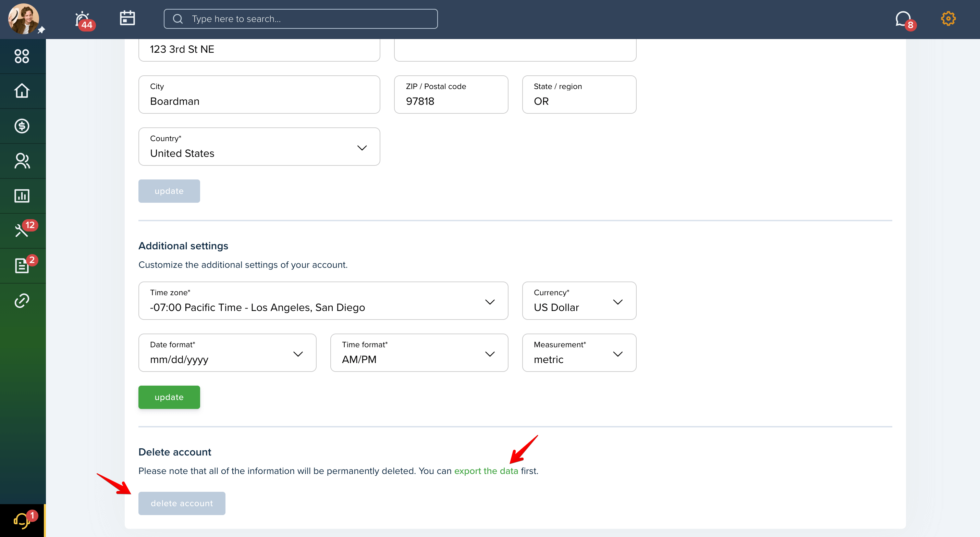Viewport: 980px width, 537px height.
Task: Open the dashboard four-circles sidebar icon
Action: (x=22, y=56)
